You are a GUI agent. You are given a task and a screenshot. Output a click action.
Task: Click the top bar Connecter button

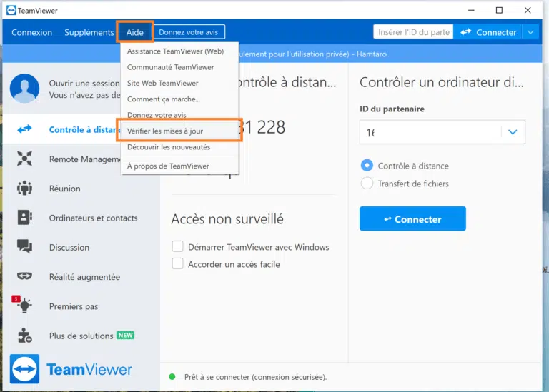(x=488, y=32)
